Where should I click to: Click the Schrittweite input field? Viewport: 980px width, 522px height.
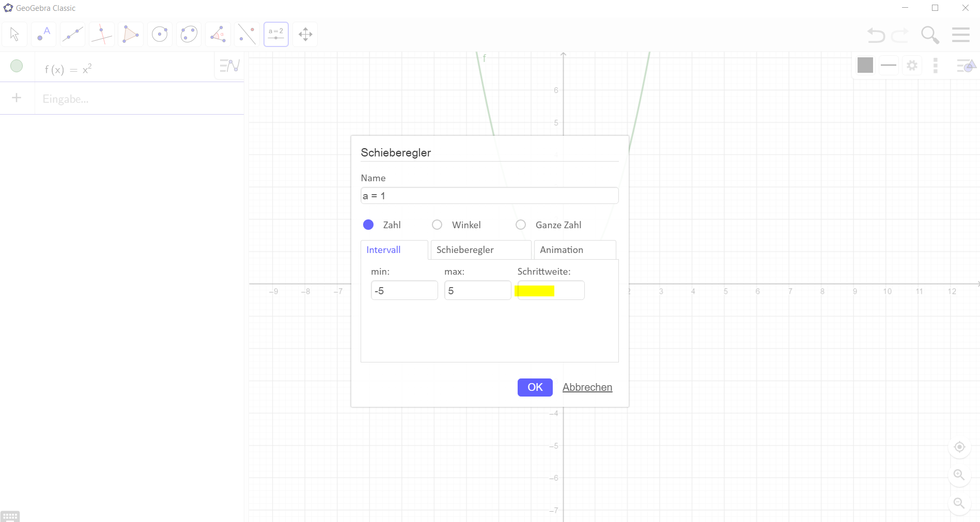click(551, 291)
